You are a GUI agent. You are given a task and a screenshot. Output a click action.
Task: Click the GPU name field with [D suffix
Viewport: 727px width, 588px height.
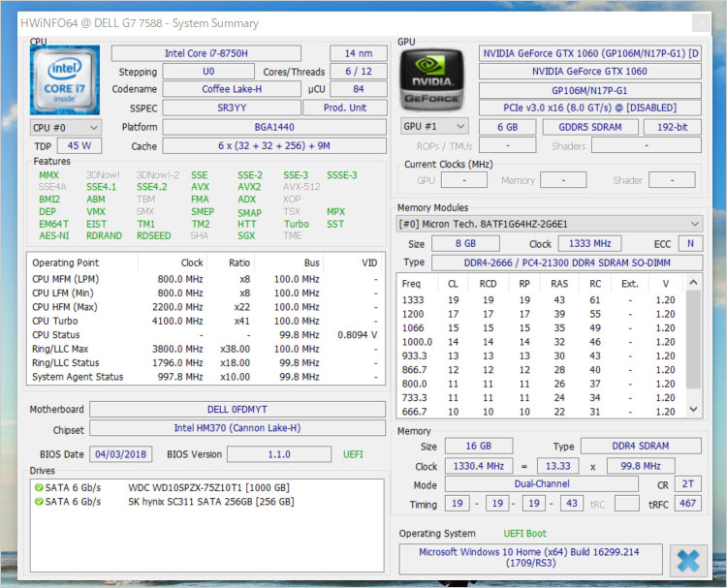[590, 53]
